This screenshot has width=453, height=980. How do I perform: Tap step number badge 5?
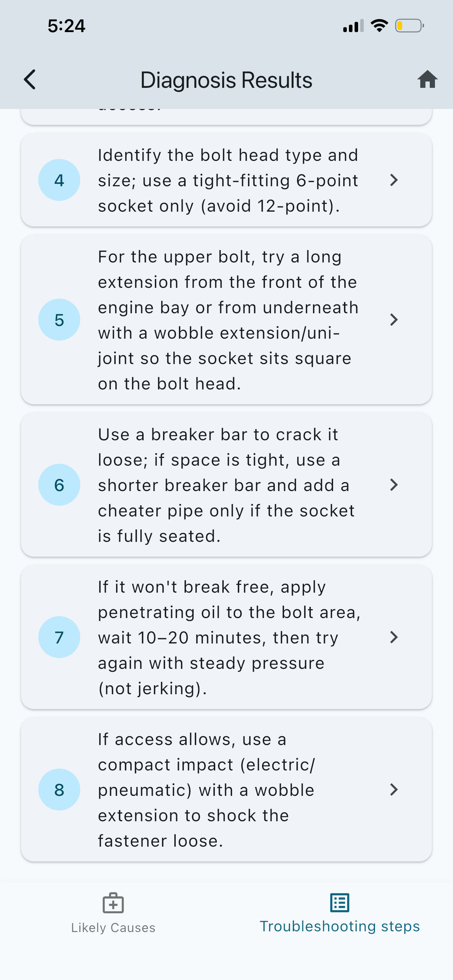tap(59, 320)
